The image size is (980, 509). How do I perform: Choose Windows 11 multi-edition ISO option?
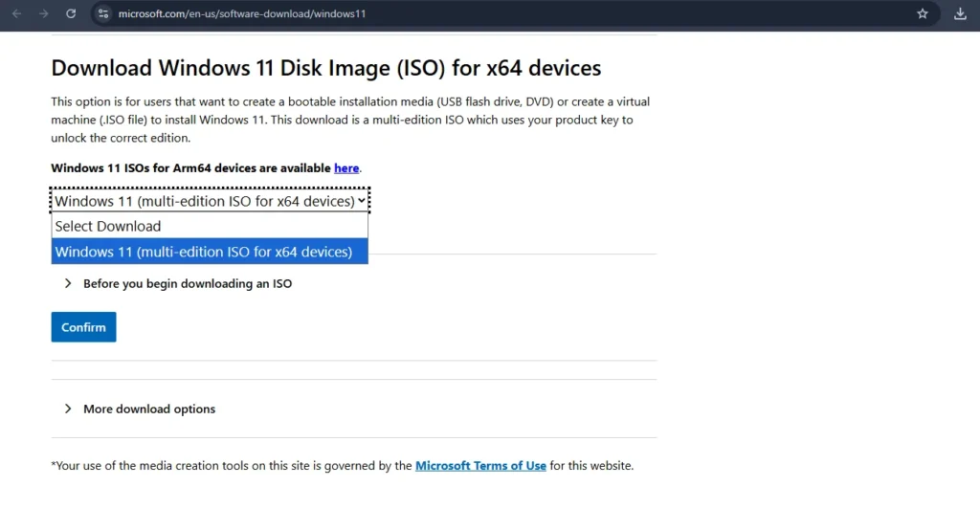210,252
